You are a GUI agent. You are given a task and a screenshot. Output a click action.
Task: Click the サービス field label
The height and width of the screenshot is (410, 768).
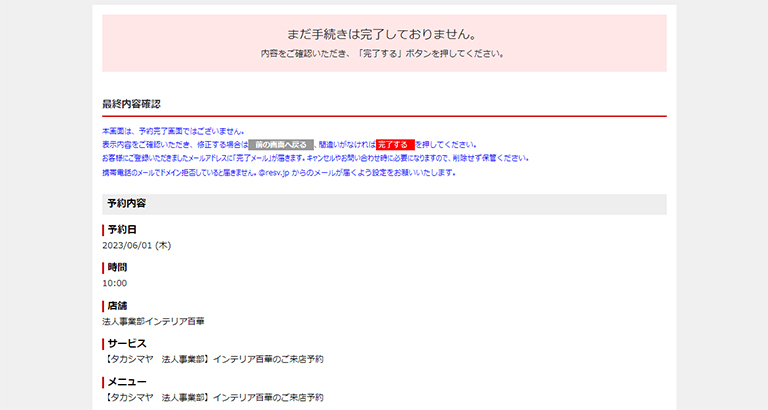coord(127,344)
